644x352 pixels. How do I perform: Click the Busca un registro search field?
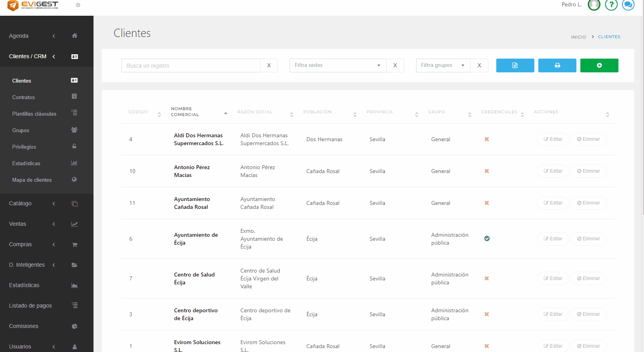coord(191,66)
